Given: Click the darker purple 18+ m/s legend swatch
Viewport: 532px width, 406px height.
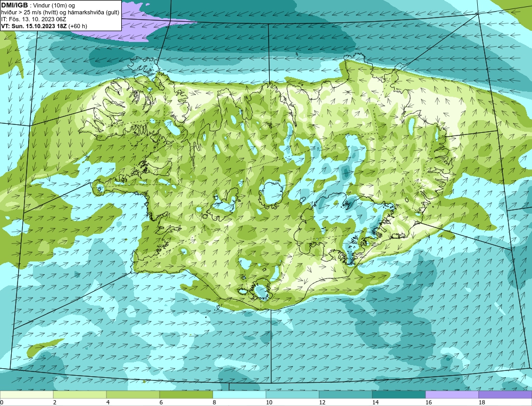Looking at the screenshot, I should (x=505, y=395).
